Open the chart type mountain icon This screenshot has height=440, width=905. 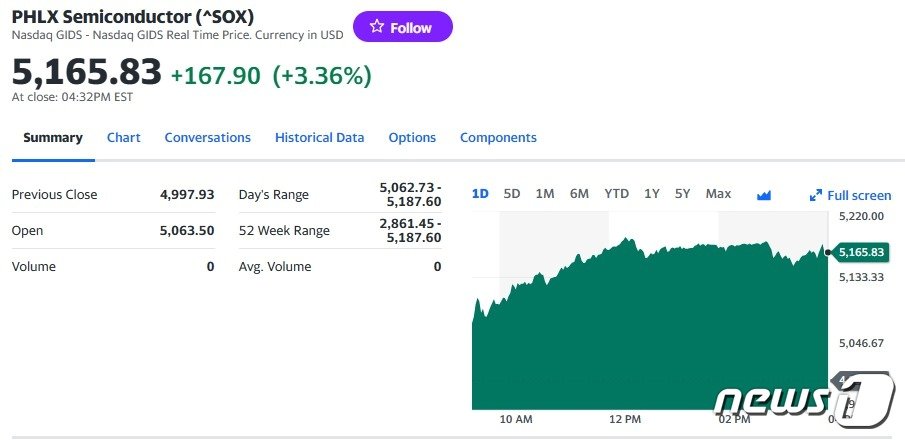(764, 195)
